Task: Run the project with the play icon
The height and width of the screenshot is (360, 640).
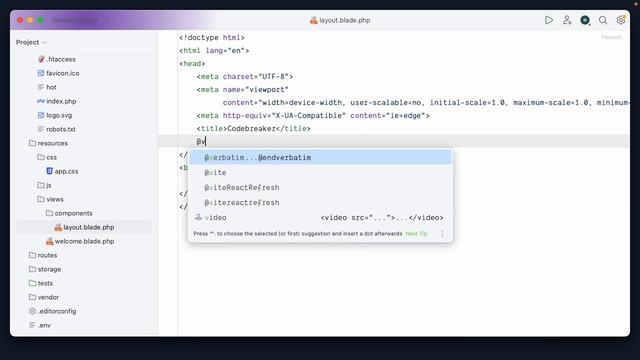Action: (x=549, y=20)
